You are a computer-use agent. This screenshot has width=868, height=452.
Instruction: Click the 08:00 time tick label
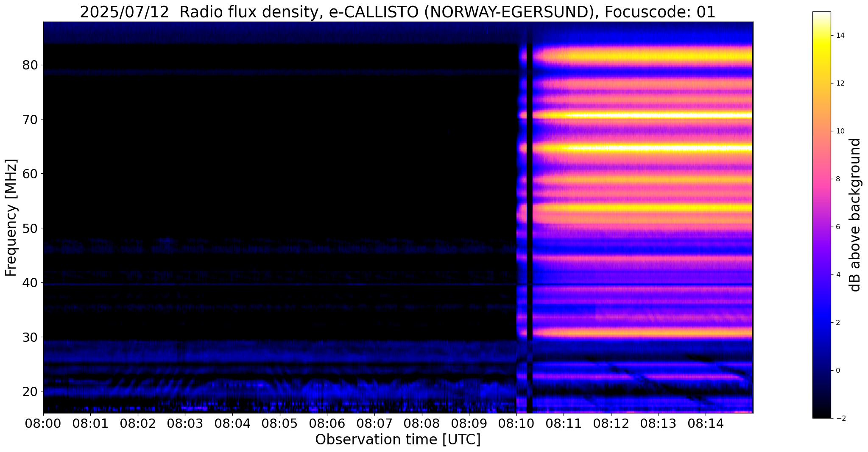coord(43,423)
